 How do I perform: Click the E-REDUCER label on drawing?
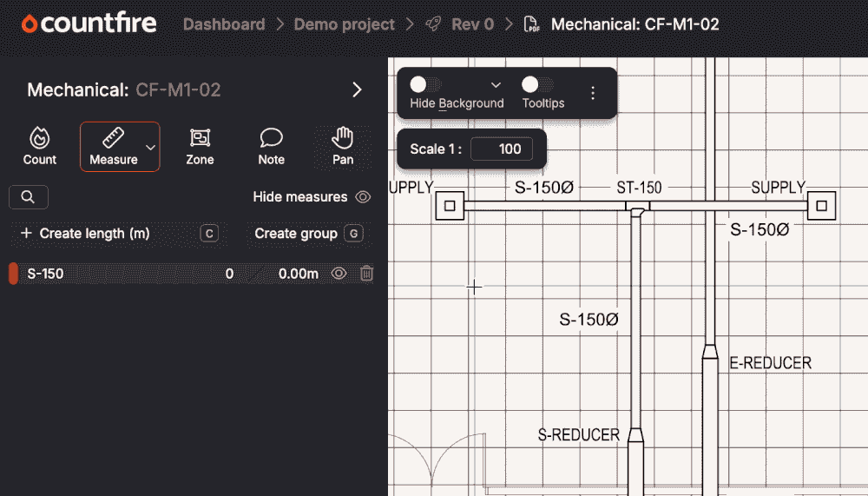click(x=770, y=363)
